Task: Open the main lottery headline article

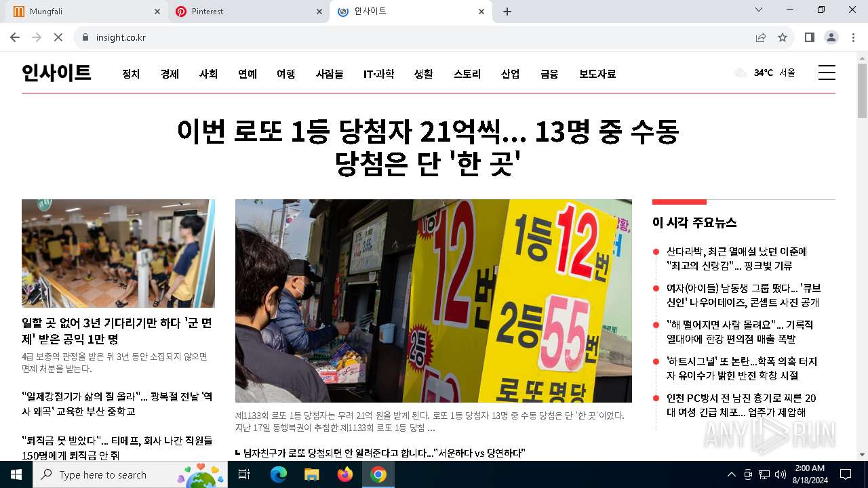Action: [428, 147]
